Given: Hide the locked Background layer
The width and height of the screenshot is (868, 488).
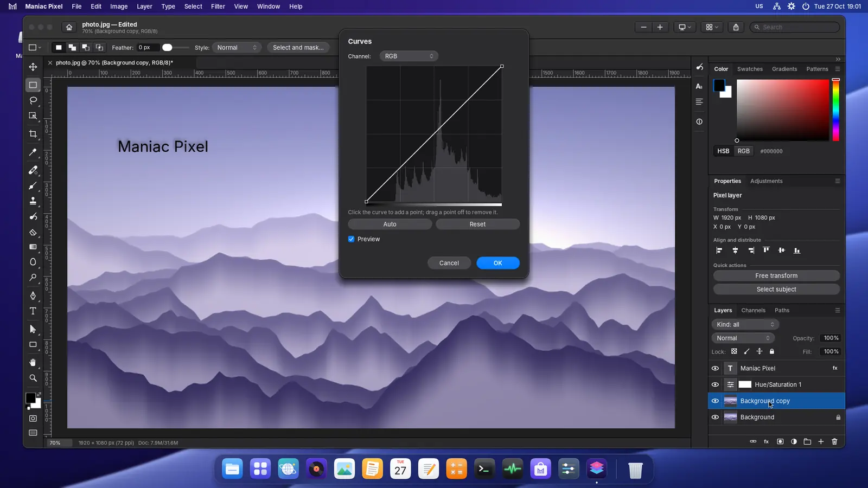Looking at the screenshot, I should click(x=715, y=417).
